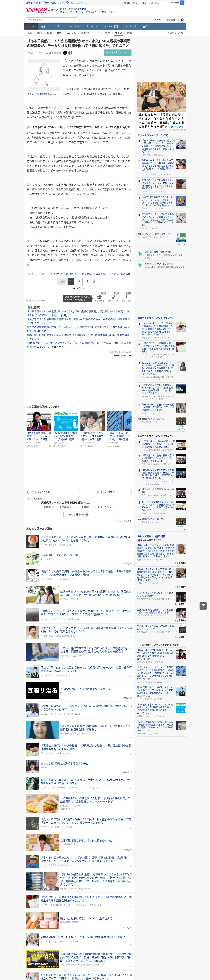The image size is (210, 980).
Task: Share the article on X
Action: click(x=65, y=53)
